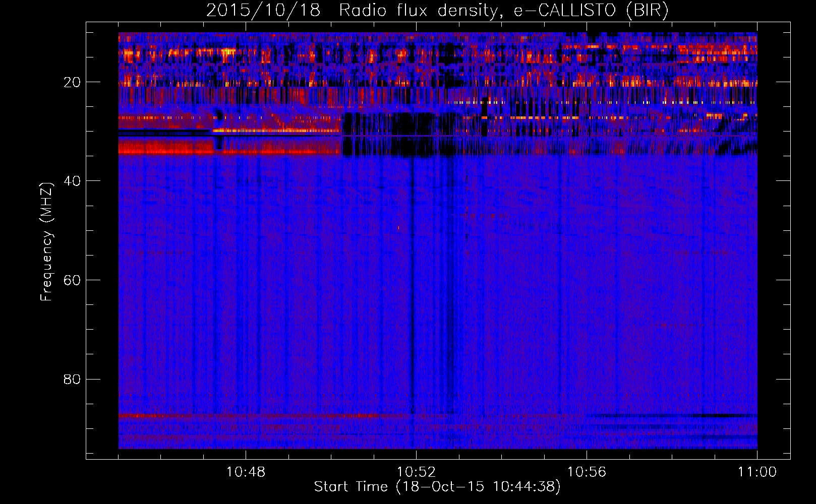Click the 80 MHz frequency tick label

tap(72, 379)
